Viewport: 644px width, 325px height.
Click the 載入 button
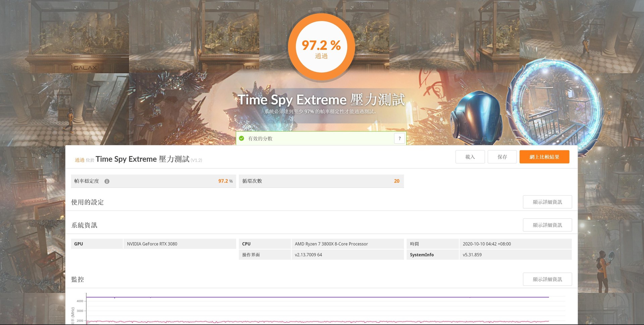pos(470,157)
